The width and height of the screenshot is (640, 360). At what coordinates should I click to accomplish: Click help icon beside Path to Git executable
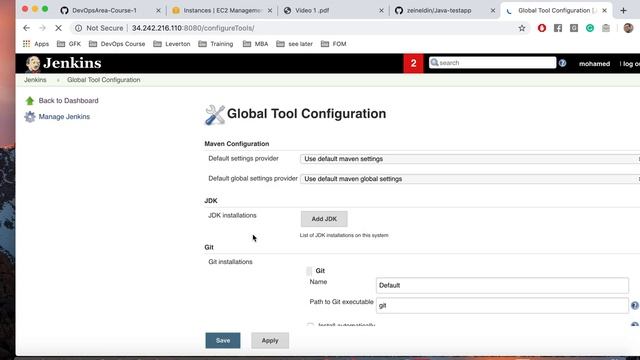tap(635, 305)
